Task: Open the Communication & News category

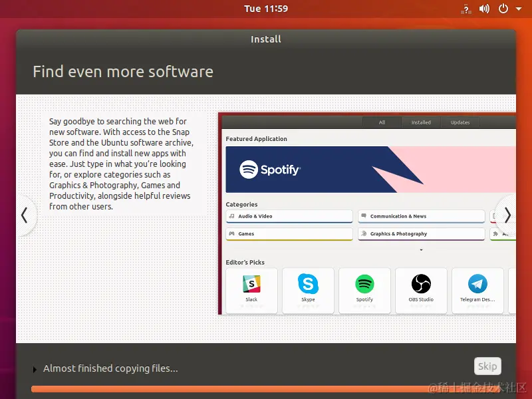Action: [422, 216]
